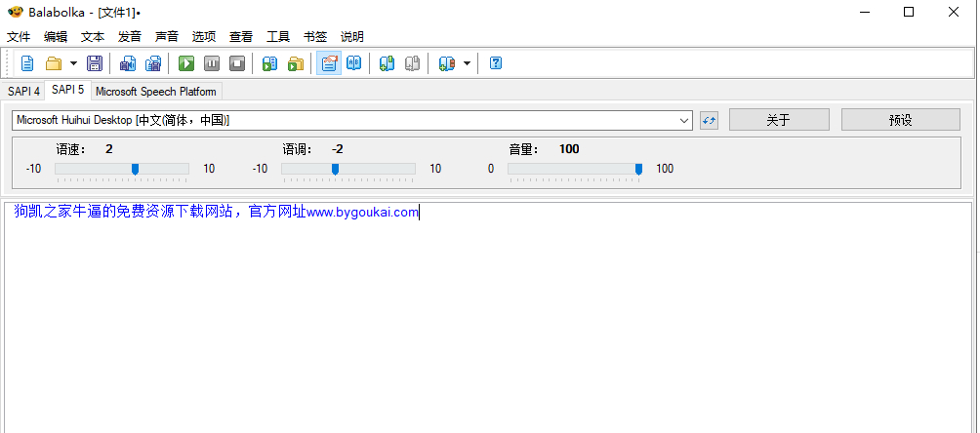
Task: Close the Balabolka window
Action: [954, 12]
